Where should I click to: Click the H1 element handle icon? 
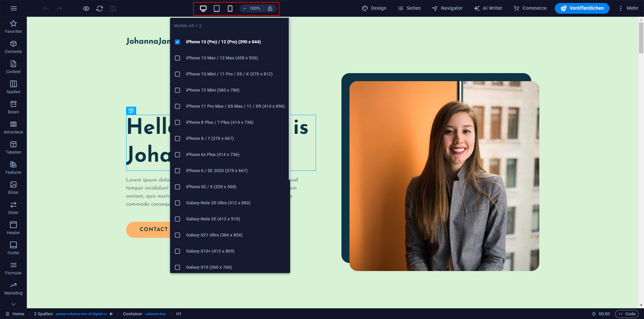(x=131, y=110)
